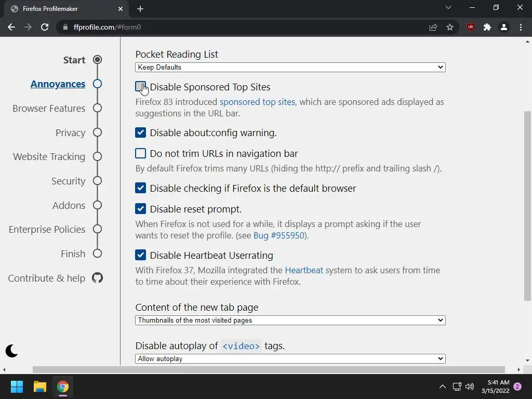
Task: Open the uBlock Origin extension icon
Action: click(470, 27)
